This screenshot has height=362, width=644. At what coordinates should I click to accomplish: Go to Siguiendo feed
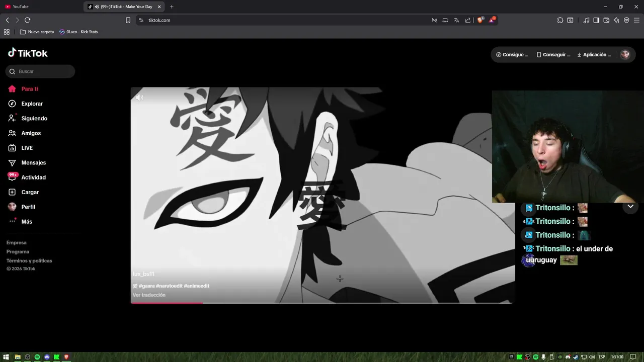point(28,119)
